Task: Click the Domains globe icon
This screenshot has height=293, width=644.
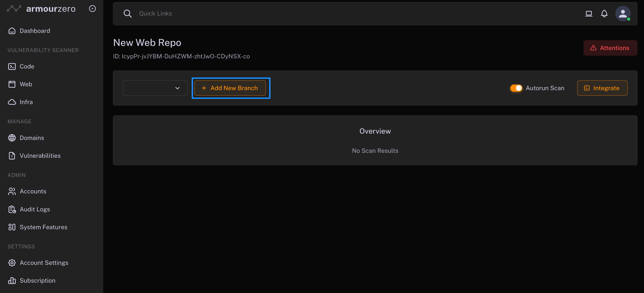Action: (12, 138)
